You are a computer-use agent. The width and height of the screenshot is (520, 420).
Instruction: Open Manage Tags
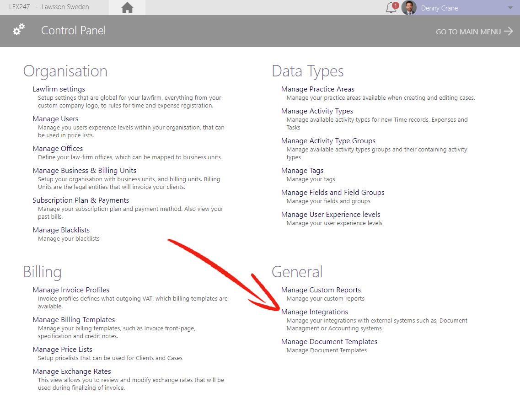(x=302, y=171)
